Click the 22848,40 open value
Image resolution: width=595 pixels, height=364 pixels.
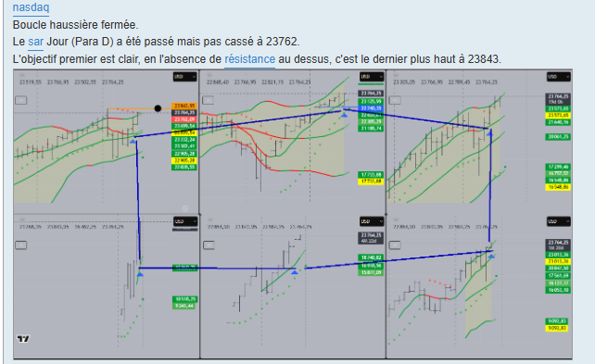click(218, 82)
